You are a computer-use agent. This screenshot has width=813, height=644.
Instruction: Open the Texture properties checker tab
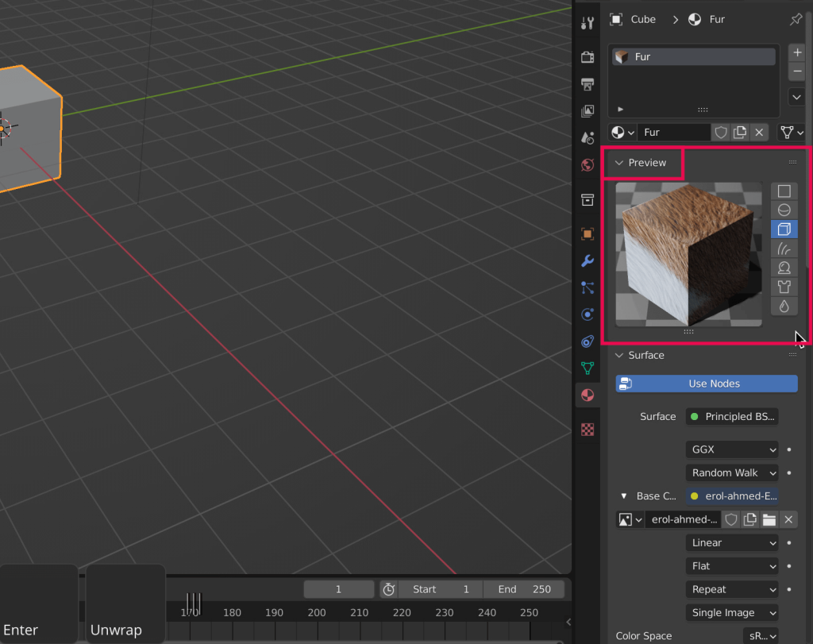(588, 430)
